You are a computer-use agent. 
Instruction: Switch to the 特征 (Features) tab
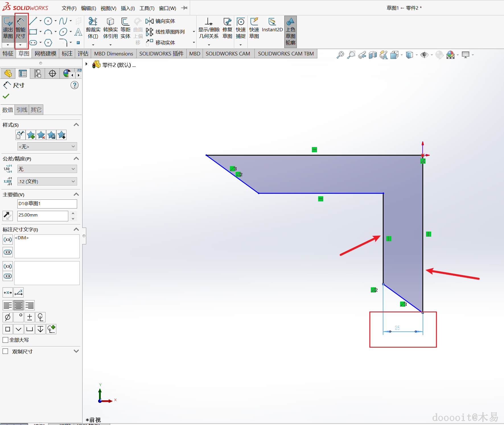(8, 53)
